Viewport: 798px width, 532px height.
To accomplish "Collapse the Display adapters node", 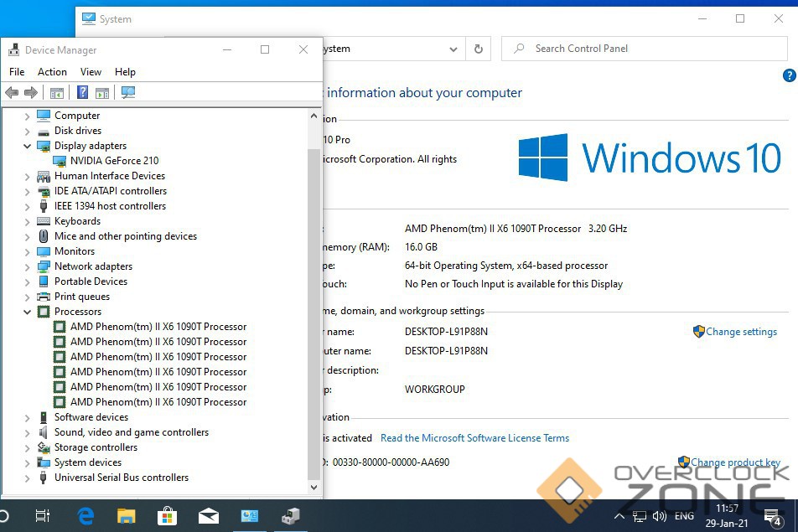I will 28,146.
